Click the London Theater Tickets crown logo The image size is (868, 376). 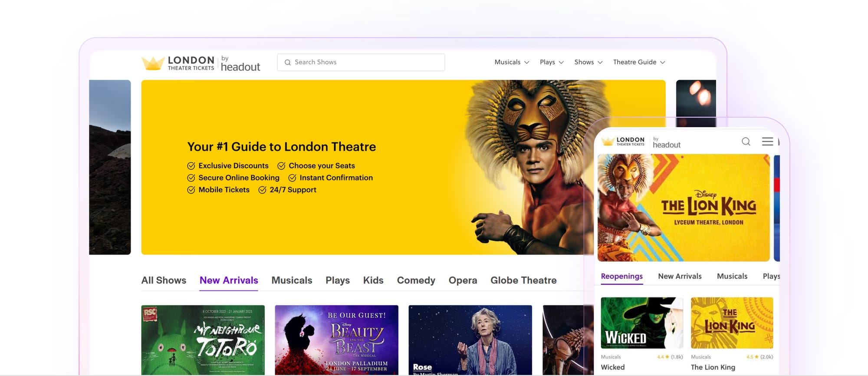[x=153, y=63]
